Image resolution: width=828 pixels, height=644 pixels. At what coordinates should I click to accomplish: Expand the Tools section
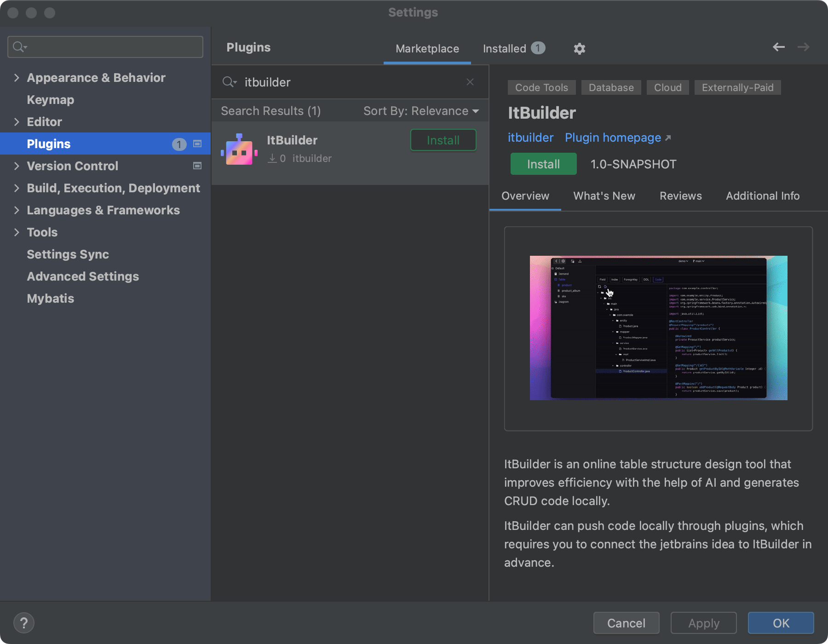coord(17,232)
